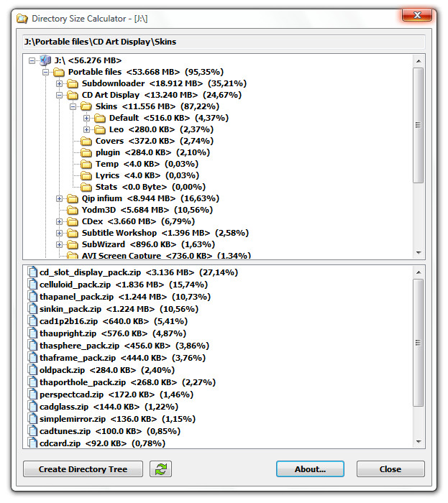Image resolution: width=448 pixels, height=503 pixels.
Task: Click the Lyrics folder icon
Action: click(x=86, y=176)
